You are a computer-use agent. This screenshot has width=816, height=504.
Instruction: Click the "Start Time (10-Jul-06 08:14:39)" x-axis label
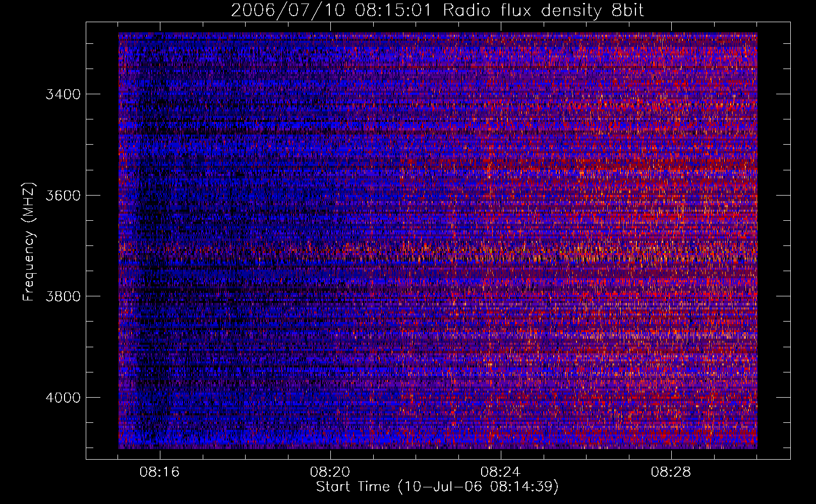438,487
